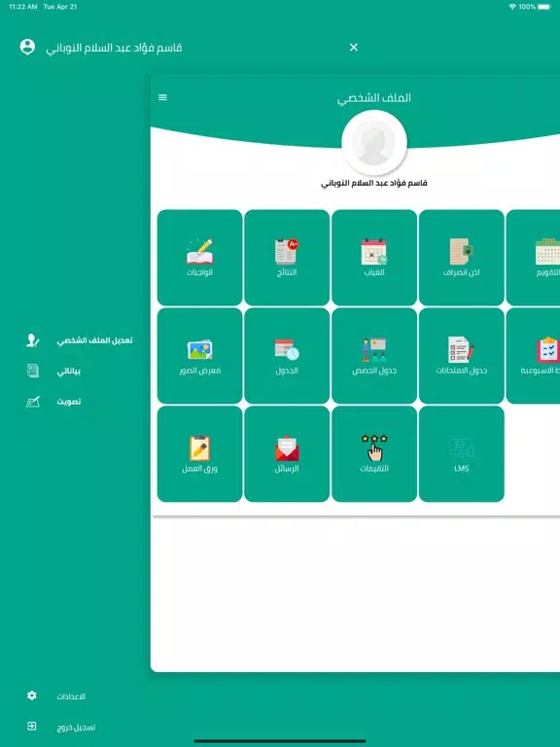Open the الواجبات homework tile
The width and height of the screenshot is (560, 747).
click(199, 258)
